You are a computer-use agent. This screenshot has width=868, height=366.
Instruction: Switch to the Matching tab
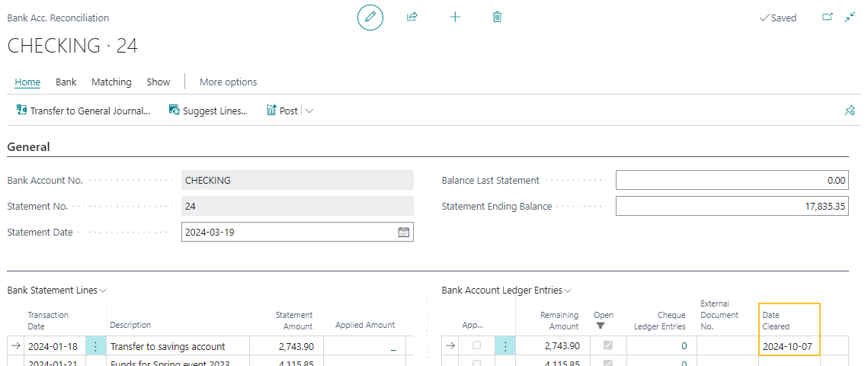[111, 82]
